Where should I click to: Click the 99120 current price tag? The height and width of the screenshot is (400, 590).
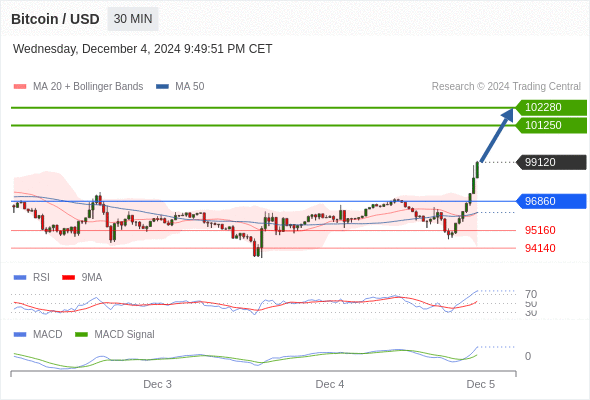pyautogui.click(x=551, y=162)
